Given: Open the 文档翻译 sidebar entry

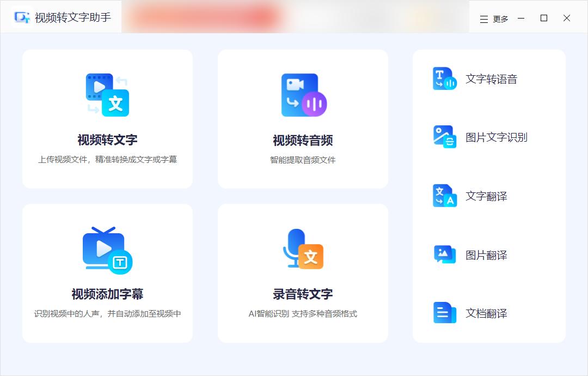Looking at the screenshot, I should (487, 313).
